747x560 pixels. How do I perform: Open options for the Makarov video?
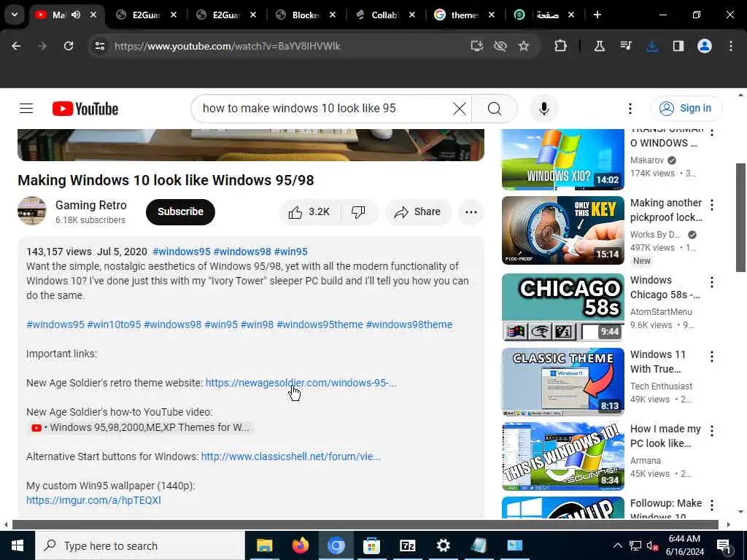(712, 133)
